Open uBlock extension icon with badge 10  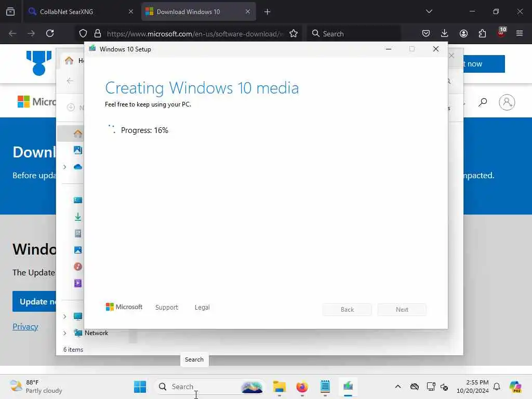[501, 33]
